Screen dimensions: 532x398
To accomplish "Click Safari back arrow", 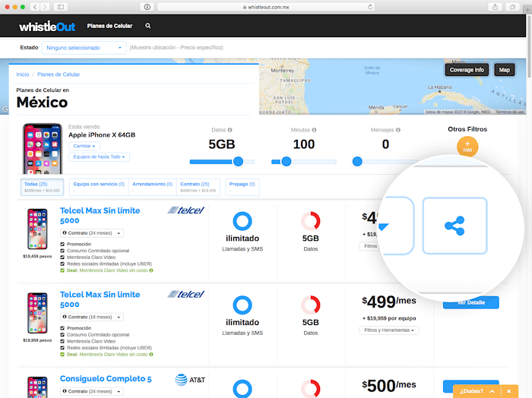I will click(35, 7).
